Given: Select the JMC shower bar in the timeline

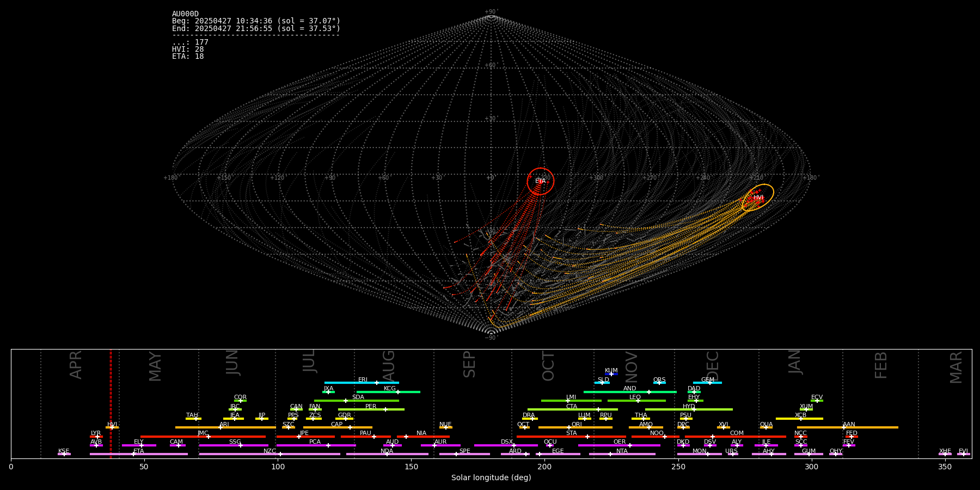Looking at the screenshot, I should tap(203, 436).
